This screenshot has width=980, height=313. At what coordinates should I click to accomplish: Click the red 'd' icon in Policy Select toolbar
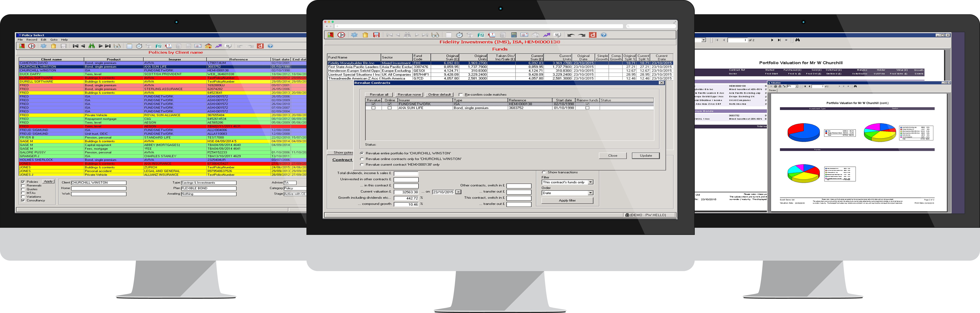[260, 46]
